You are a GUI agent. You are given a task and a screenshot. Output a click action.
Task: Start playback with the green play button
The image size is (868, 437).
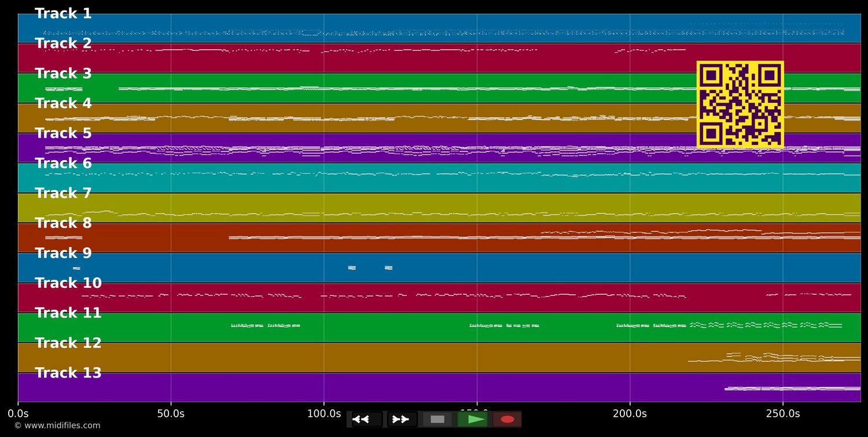(x=473, y=419)
